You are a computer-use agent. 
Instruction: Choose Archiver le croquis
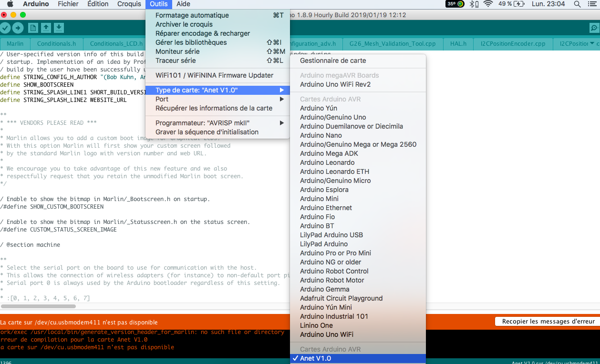[x=217, y=24]
